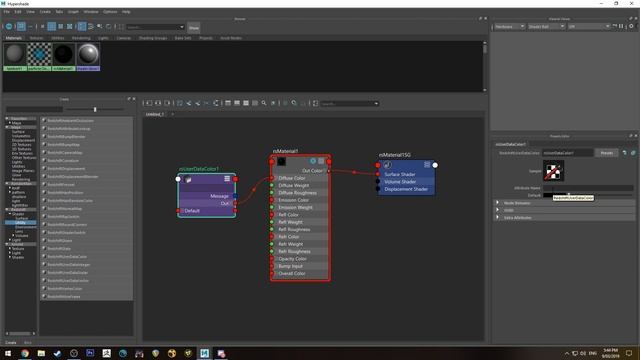Create a RedshiftBumpMap node from list
Viewport: 640px width, 360px height.
point(63,144)
